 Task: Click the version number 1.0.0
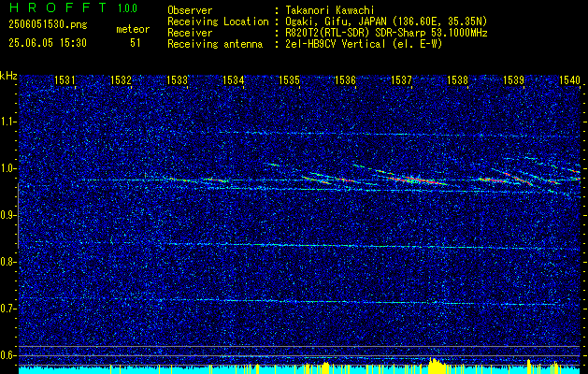[127, 8]
